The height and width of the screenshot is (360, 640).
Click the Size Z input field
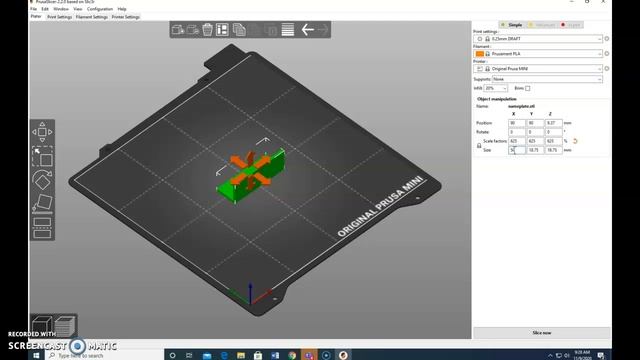coord(553,150)
